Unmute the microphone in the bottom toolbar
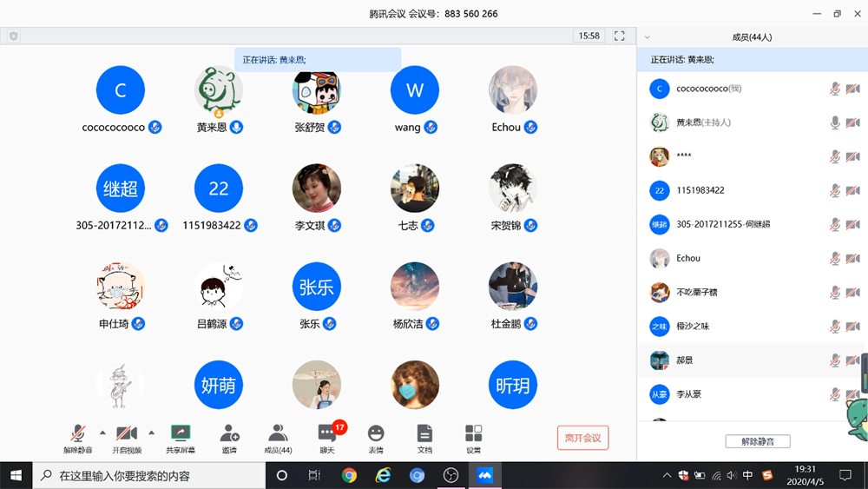 click(78, 439)
